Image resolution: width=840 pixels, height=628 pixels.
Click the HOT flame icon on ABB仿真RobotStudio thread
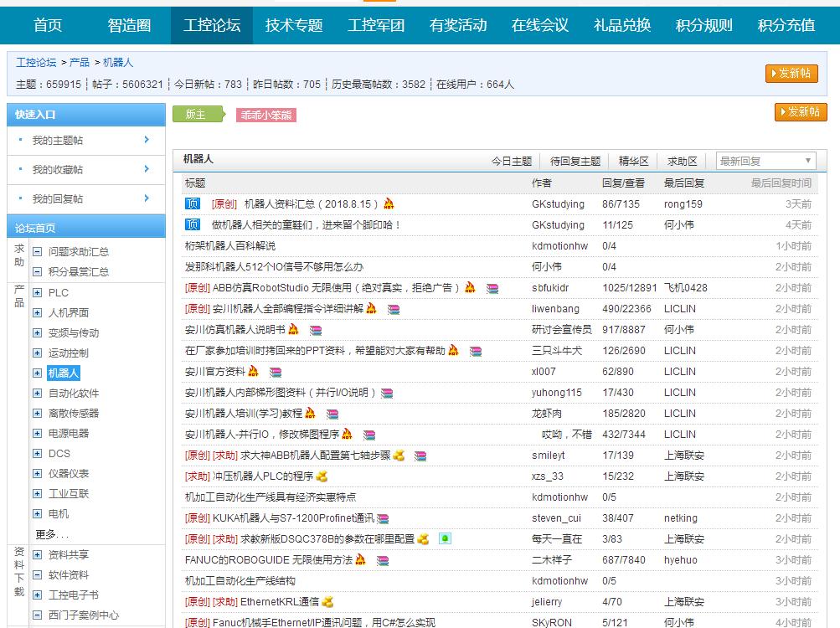click(x=469, y=290)
